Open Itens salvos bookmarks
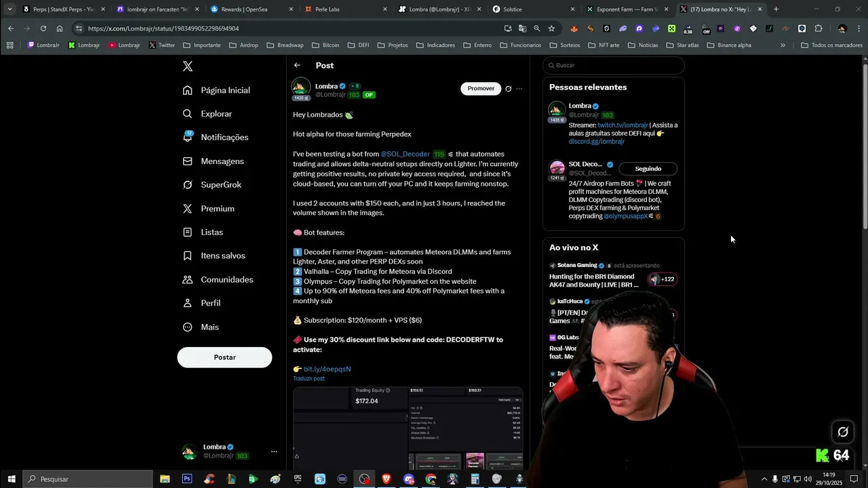 click(214, 256)
